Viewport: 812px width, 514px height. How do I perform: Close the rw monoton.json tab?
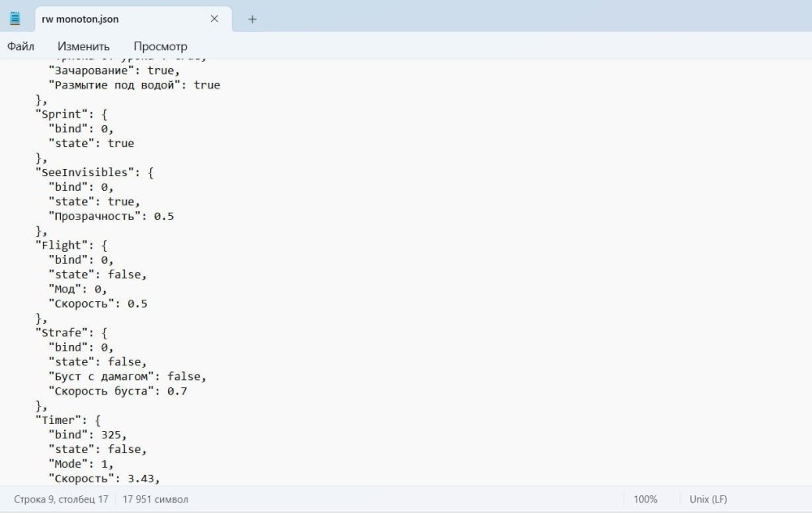coord(214,19)
